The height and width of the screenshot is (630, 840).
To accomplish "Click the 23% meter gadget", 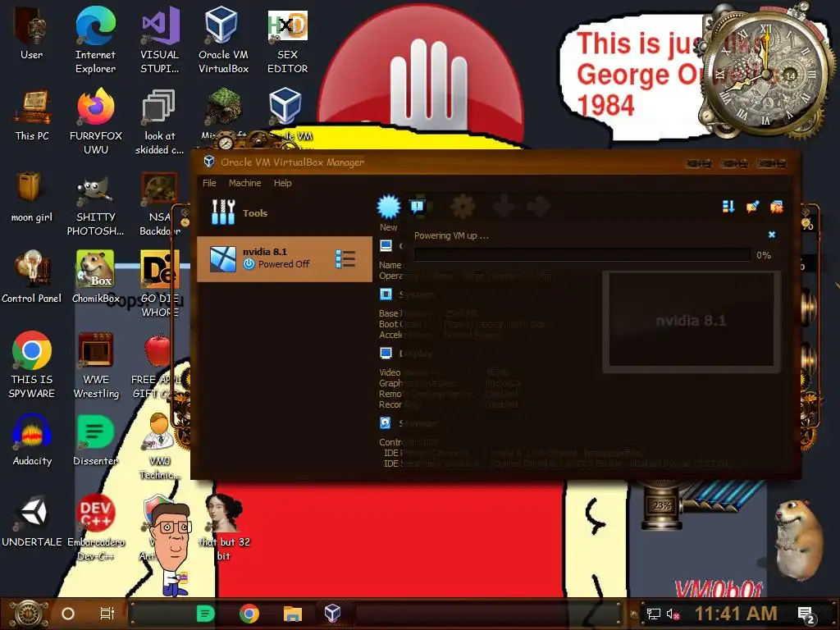I will (x=663, y=505).
